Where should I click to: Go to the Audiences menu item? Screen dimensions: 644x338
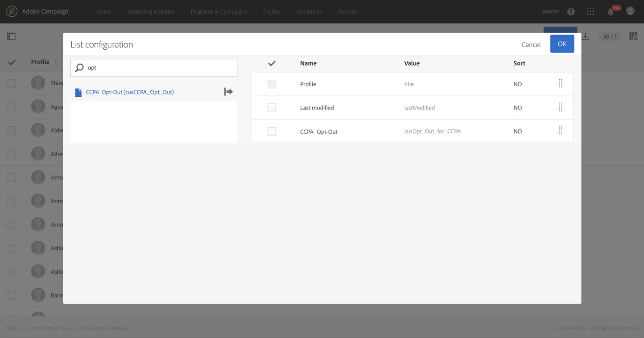309,12
